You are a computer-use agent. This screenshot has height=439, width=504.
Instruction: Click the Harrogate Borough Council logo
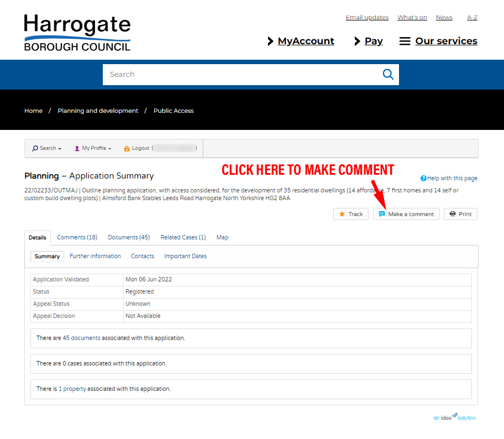coord(77,33)
